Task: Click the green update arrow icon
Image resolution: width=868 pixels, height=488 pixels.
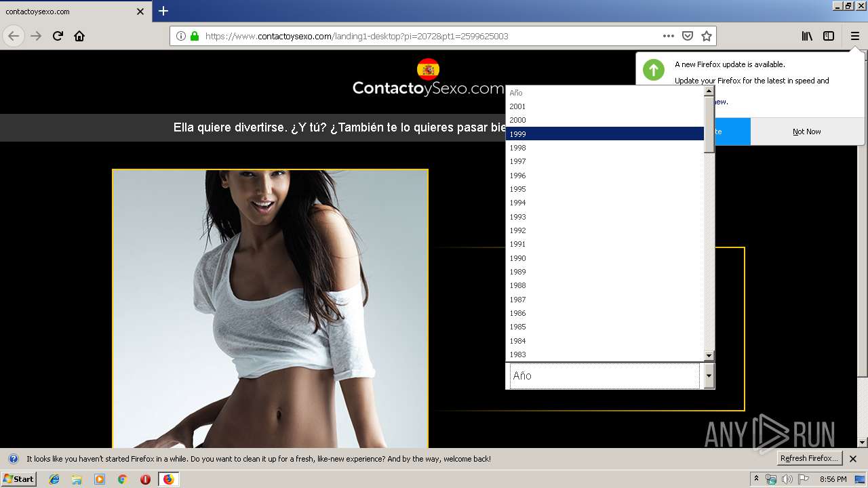Action: click(654, 70)
